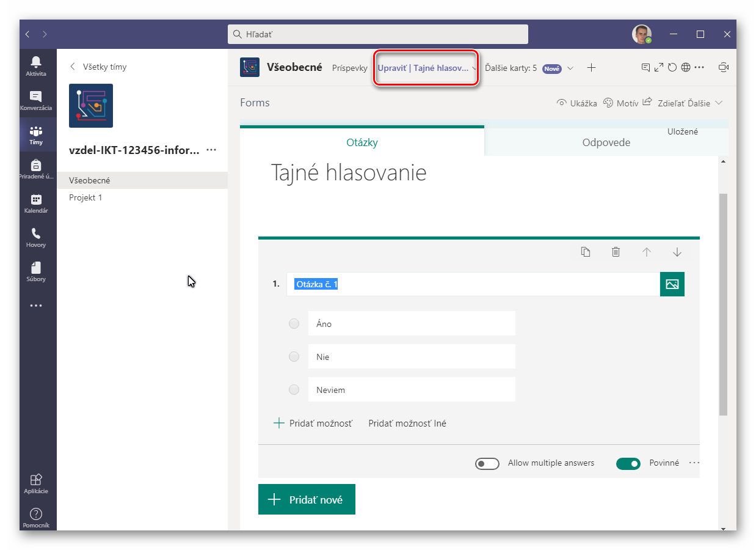Open dropdown arrow on Upraviť tab

tap(474, 68)
